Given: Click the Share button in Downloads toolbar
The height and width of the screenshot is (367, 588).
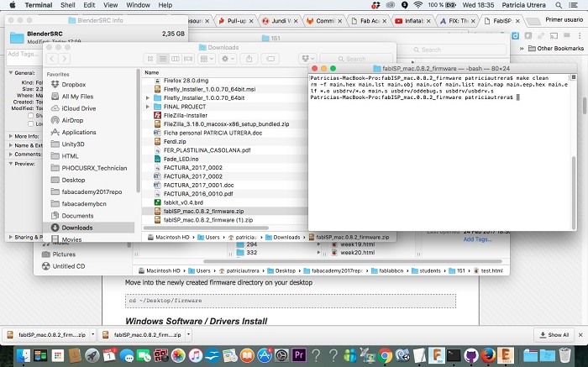Looking at the screenshot, I should click(249, 59).
